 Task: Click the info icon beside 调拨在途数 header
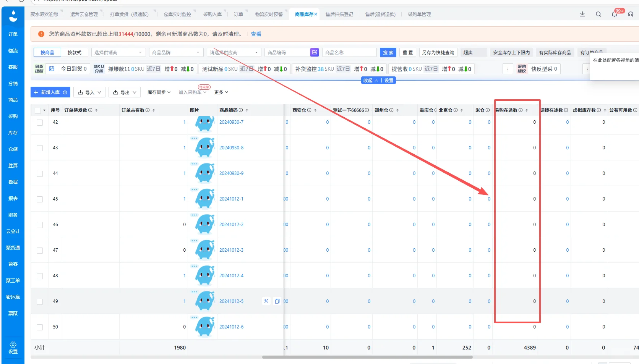[566, 110]
